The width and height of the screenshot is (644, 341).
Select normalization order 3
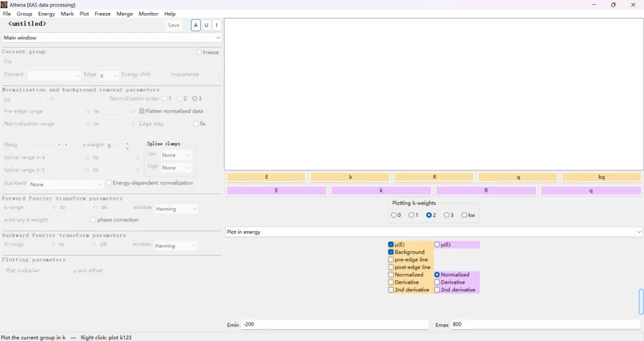tap(194, 98)
